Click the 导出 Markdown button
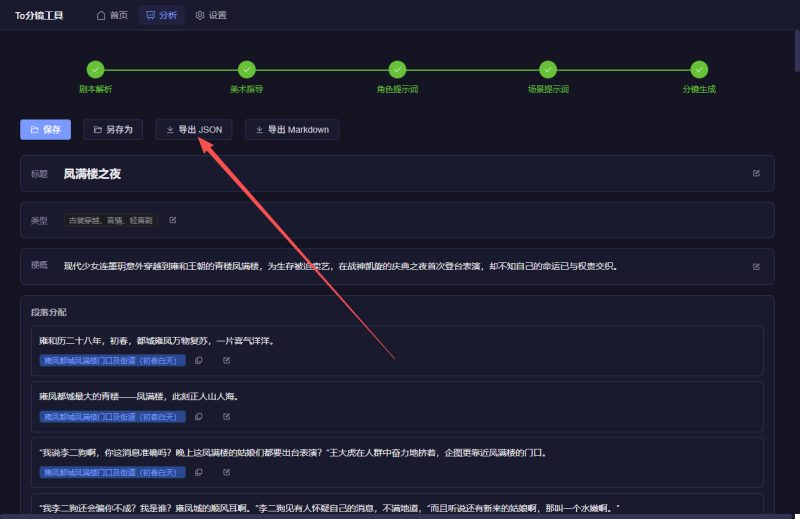This screenshot has height=519, width=800. 292,129
